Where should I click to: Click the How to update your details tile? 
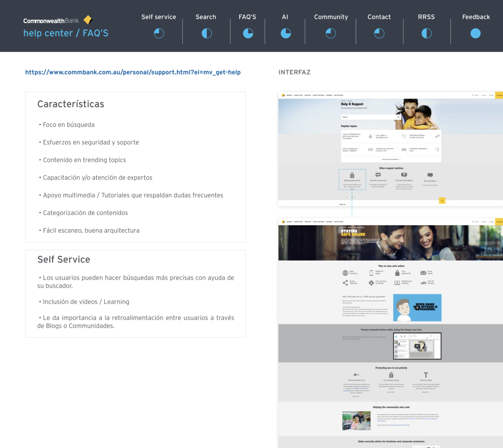click(x=358, y=149)
